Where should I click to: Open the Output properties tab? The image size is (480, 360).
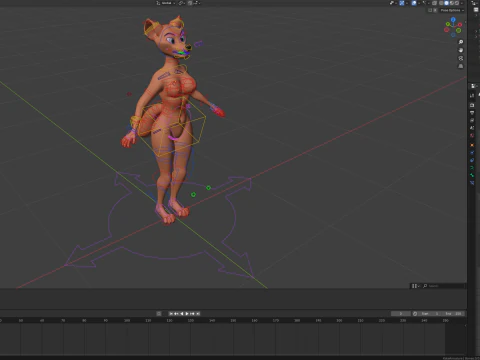tap(472, 112)
